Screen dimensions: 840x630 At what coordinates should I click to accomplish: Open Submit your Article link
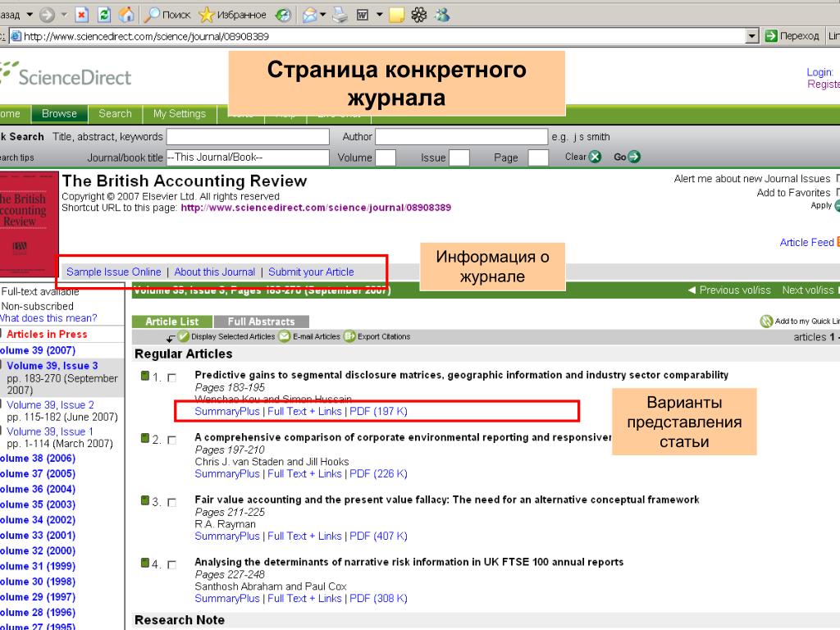(x=311, y=272)
